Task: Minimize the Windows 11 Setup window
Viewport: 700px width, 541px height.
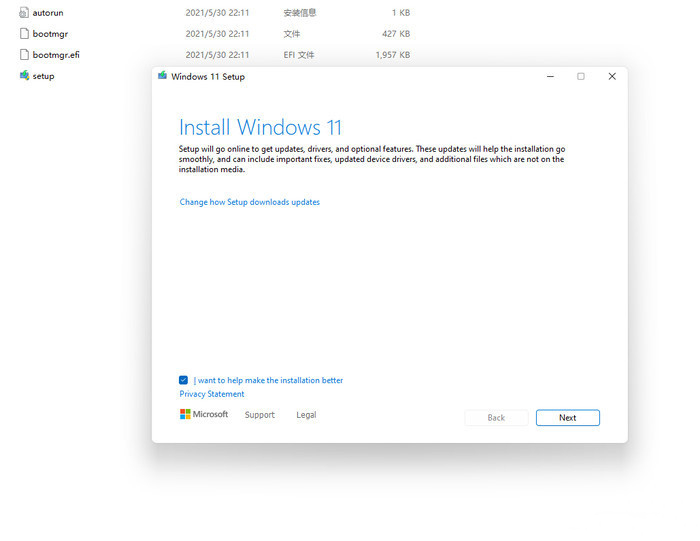Action: click(548, 76)
